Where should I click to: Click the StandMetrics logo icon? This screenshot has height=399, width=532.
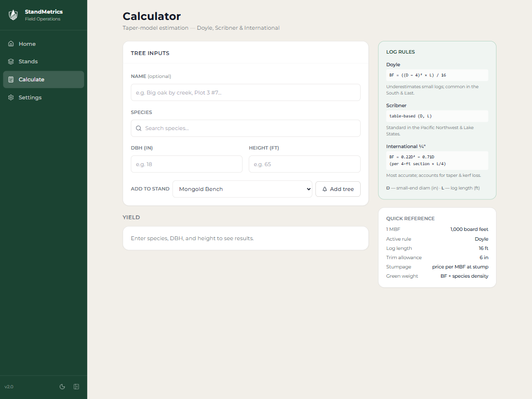click(13, 15)
